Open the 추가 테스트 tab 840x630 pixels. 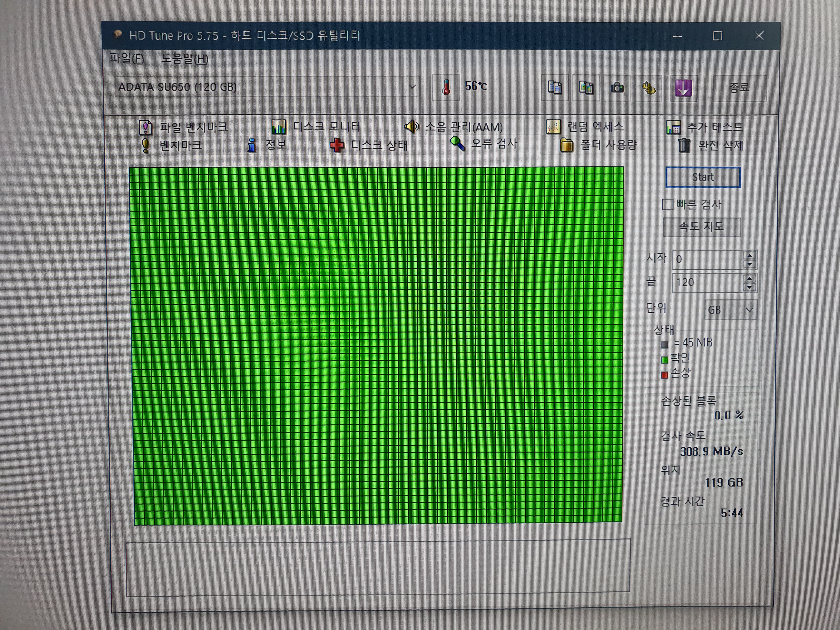click(705, 127)
